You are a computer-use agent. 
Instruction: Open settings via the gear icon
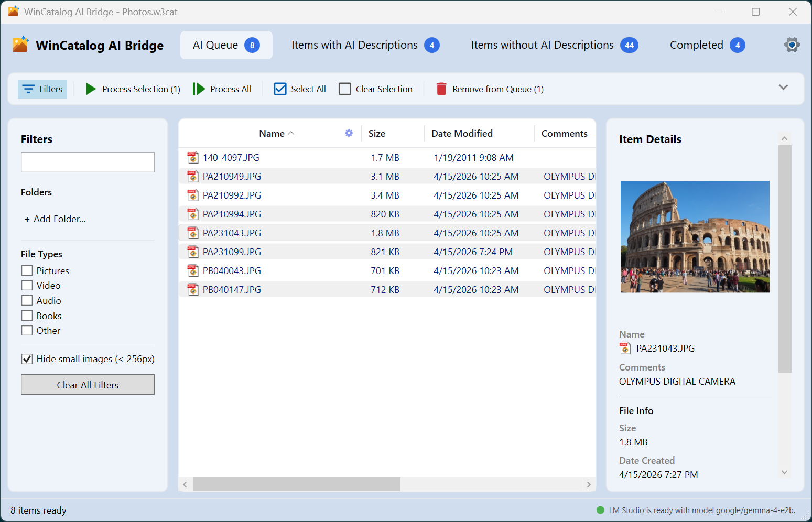point(792,45)
